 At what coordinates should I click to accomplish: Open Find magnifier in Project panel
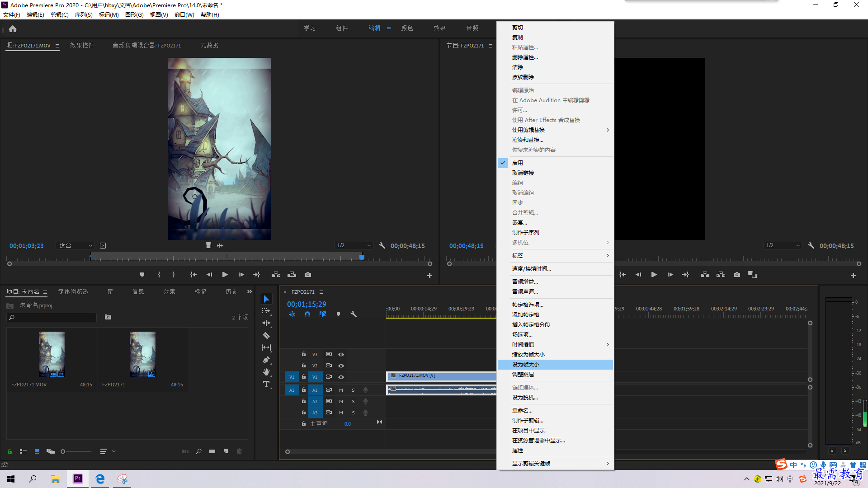pyautogui.click(x=198, y=451)
